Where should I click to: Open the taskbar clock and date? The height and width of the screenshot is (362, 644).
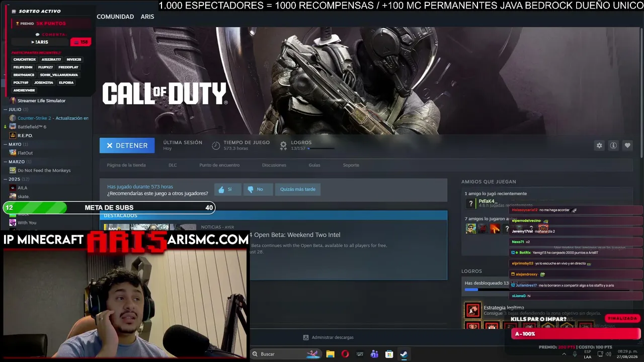[627, 354]
